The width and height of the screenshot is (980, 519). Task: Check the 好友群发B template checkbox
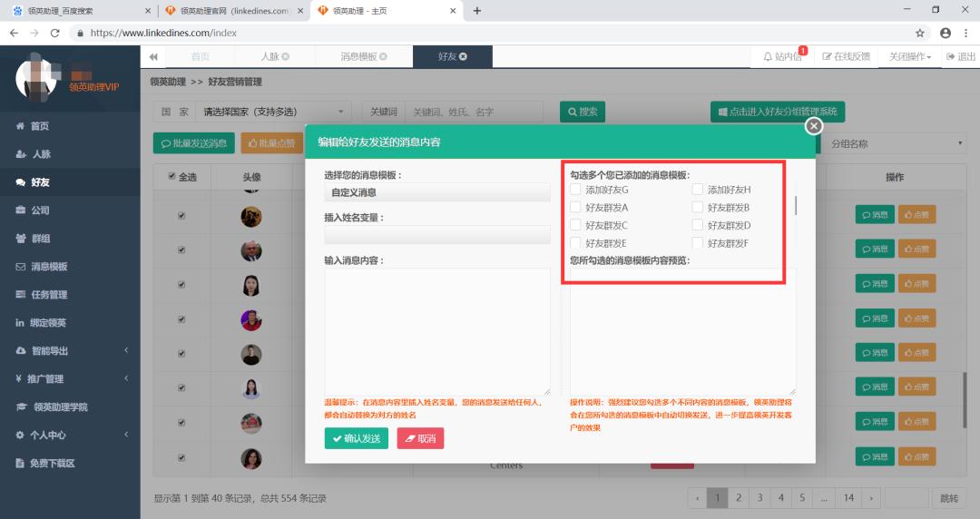tap(698, 207)
